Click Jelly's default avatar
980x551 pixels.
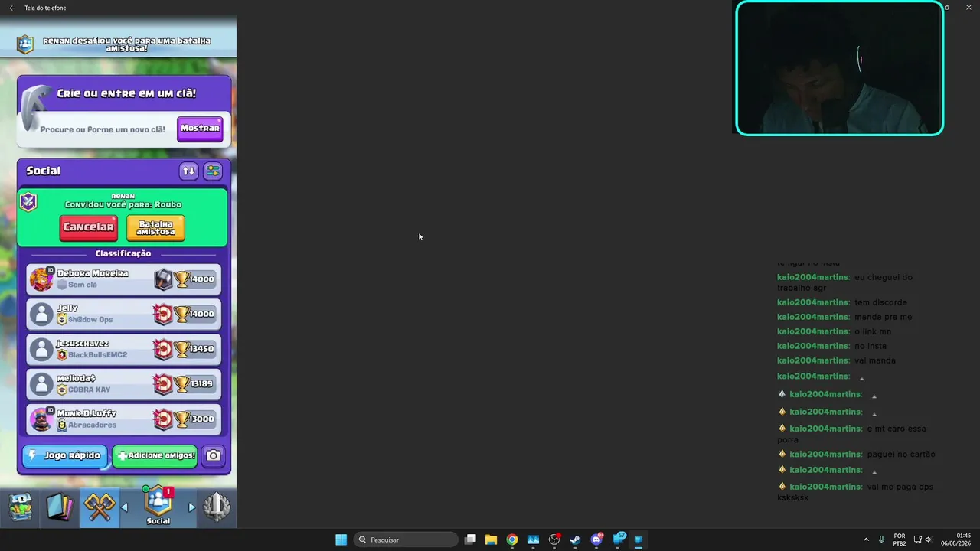pyautogui.click(x=41, y=315)
